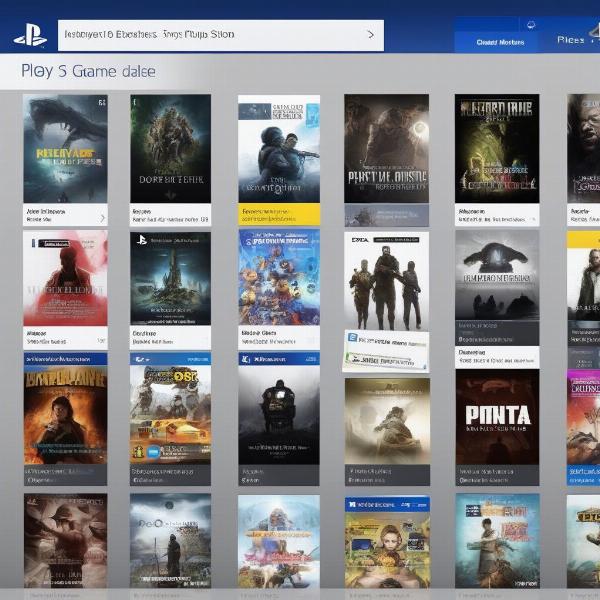
Task: Open the white-bearded wizard cover
Action: click(x=279, y=541)
